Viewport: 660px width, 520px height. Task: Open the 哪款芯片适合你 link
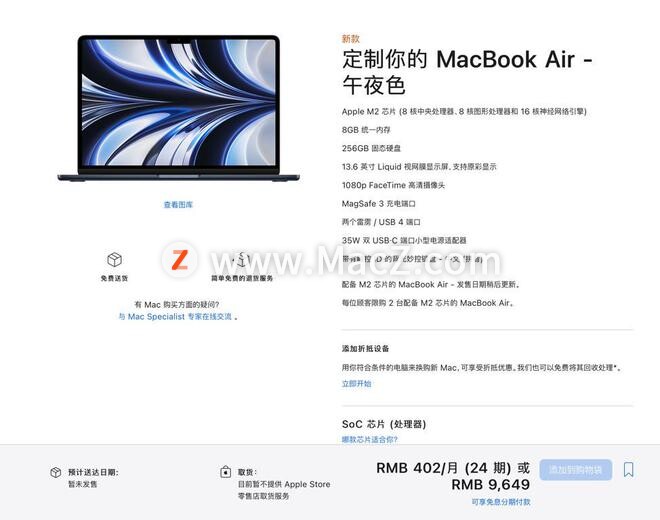[370, 439]
